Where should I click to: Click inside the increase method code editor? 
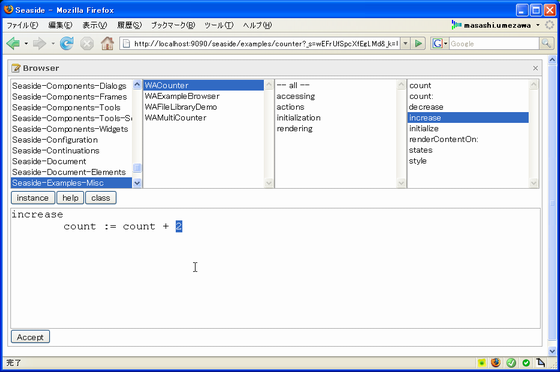click(x=275, y=268)
